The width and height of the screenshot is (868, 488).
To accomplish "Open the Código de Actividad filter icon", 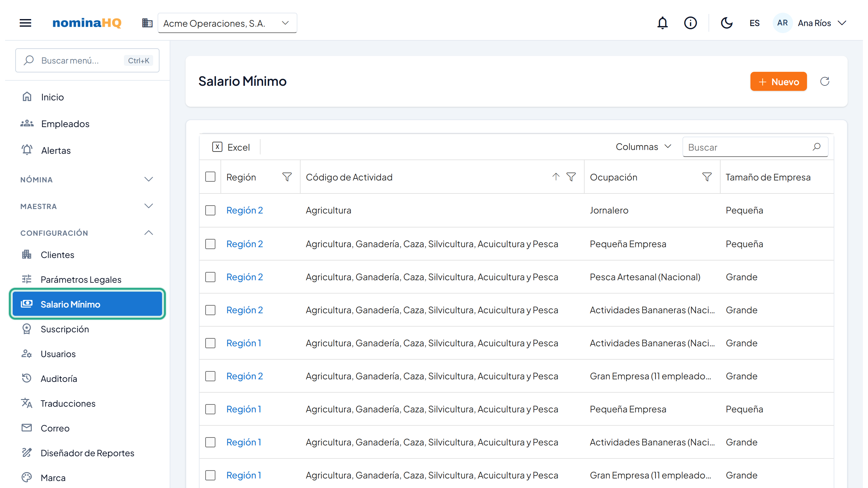I will (571, 177).
